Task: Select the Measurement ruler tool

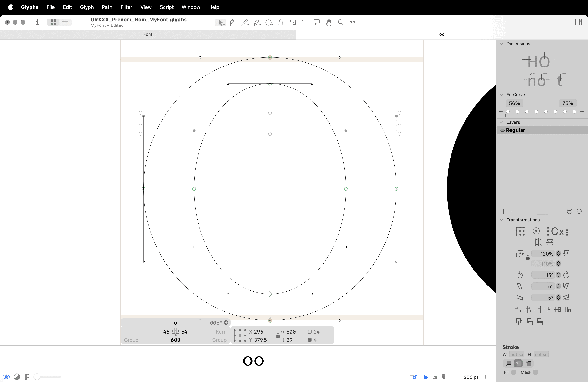Action: click(x=353, y=23)
